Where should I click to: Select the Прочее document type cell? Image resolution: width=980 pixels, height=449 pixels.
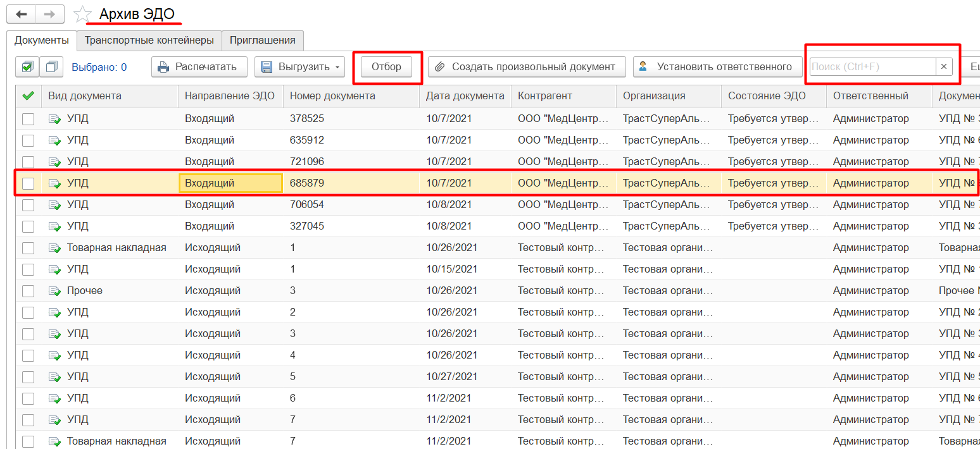[x=110, y=291]
